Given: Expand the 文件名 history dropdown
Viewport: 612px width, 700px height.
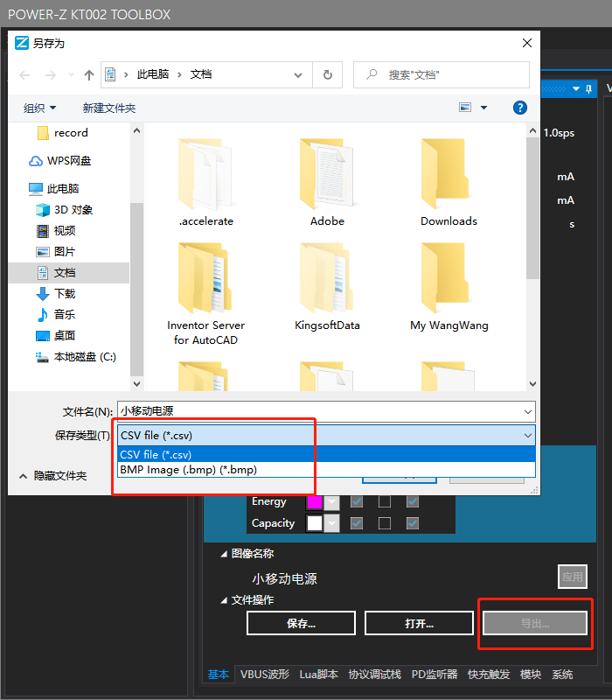Looking at the screenshot, I should [x=528, y=411].
